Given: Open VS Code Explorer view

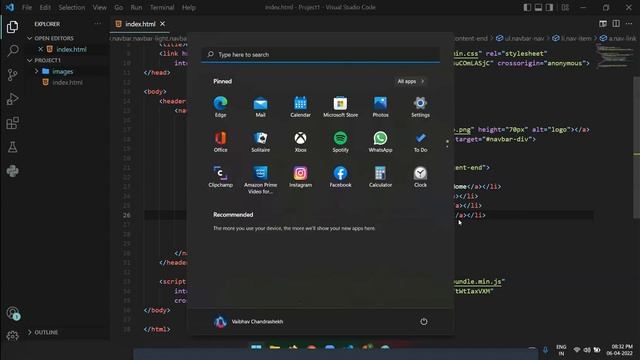Looking at the screenshot, I should click(13, 27).
